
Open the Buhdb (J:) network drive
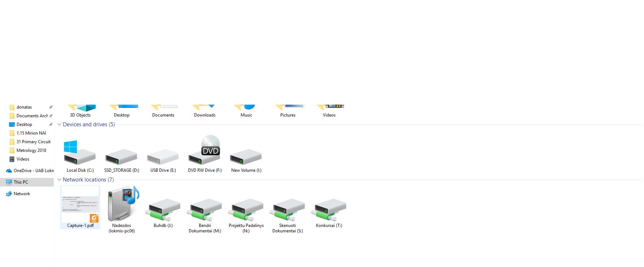click(163, 210)
